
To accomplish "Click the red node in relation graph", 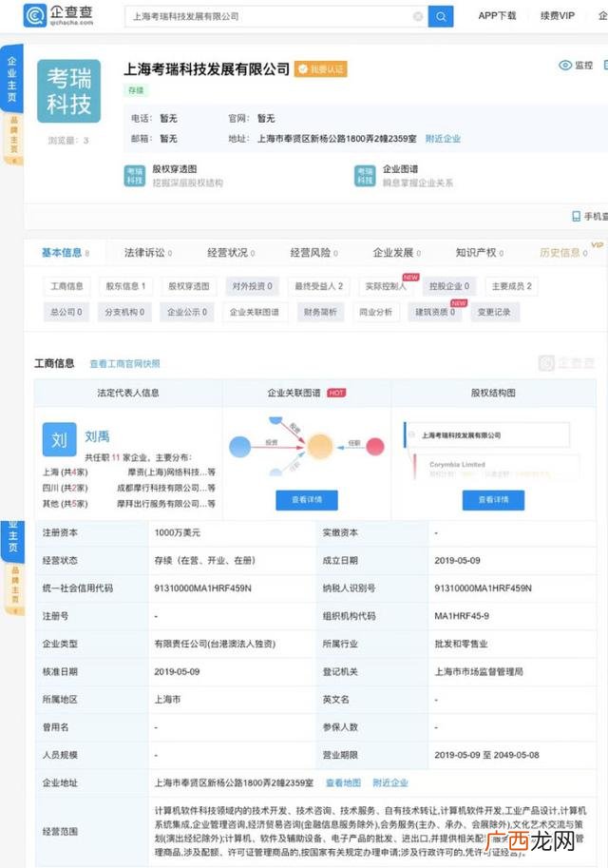I will pos(375,446).
